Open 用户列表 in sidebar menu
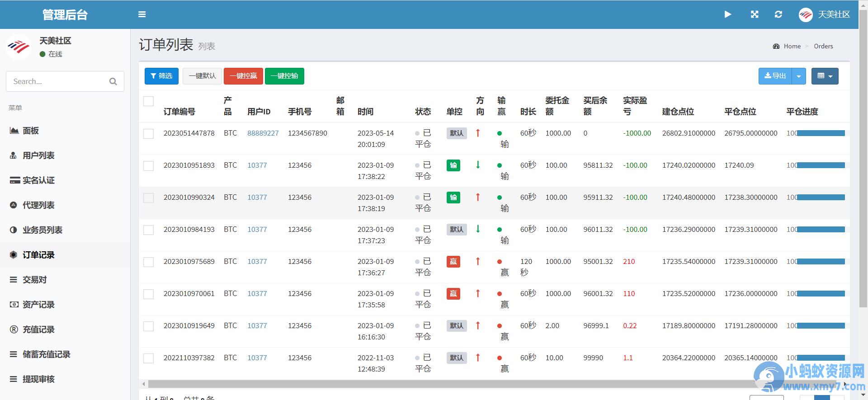This screenshot has height=400, width=868. click(x=65, y=155)
